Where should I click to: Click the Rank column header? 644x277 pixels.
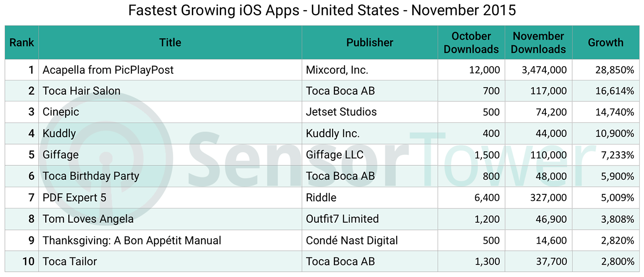[x=22, y=43]
